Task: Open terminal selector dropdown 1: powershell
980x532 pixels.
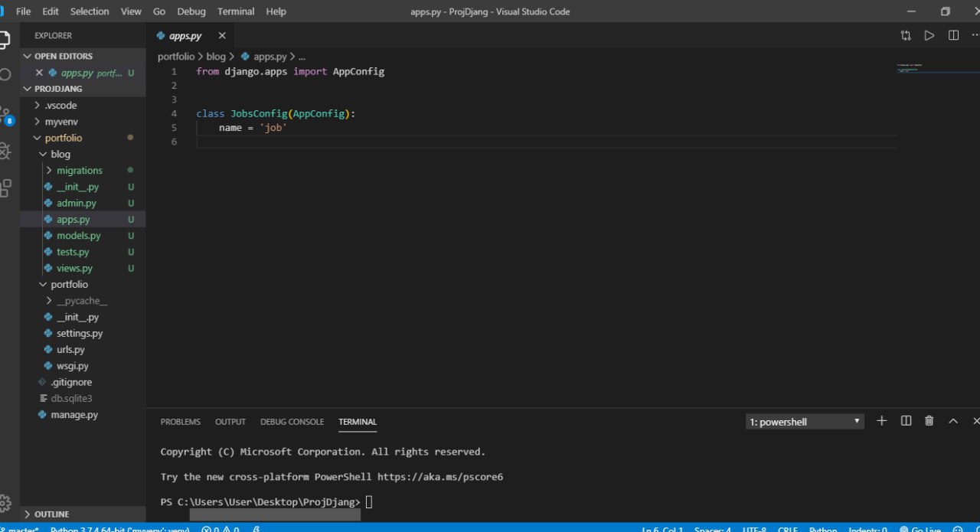Action: point(805,422)
